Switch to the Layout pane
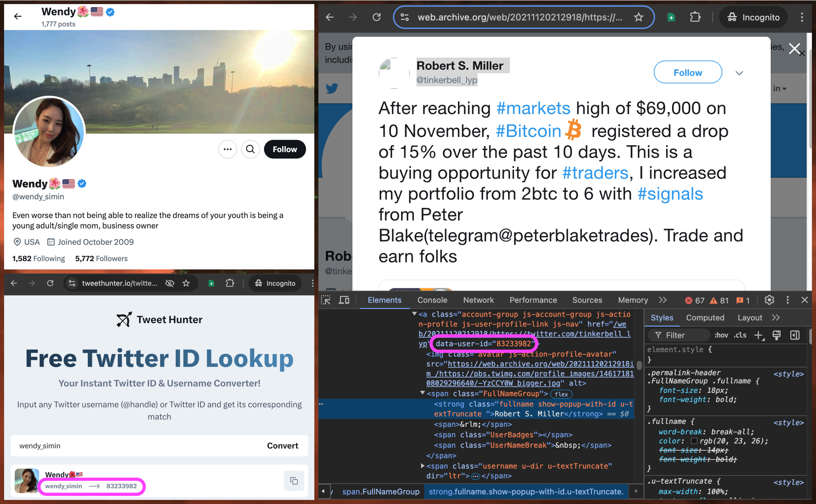This screenshot has width=816, height=504. (750, 318)
